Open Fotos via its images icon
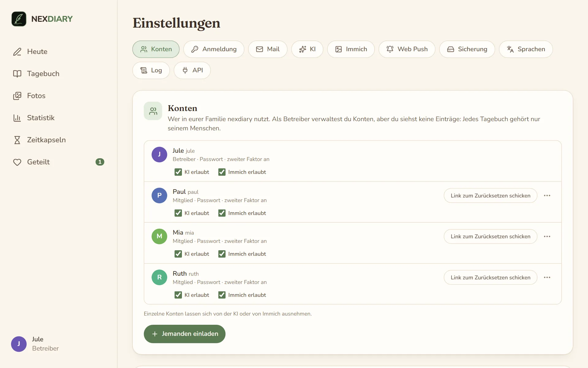 17,96
